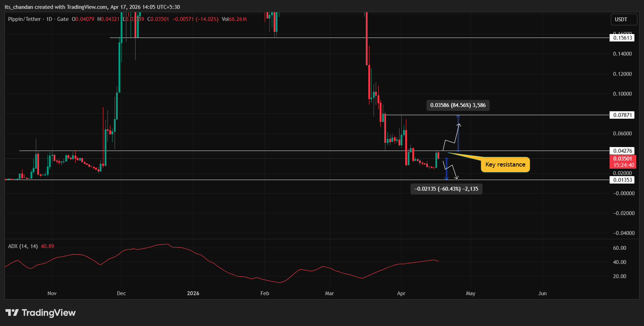Click 20.00 on the ADX scale

[x=620, y=276]
